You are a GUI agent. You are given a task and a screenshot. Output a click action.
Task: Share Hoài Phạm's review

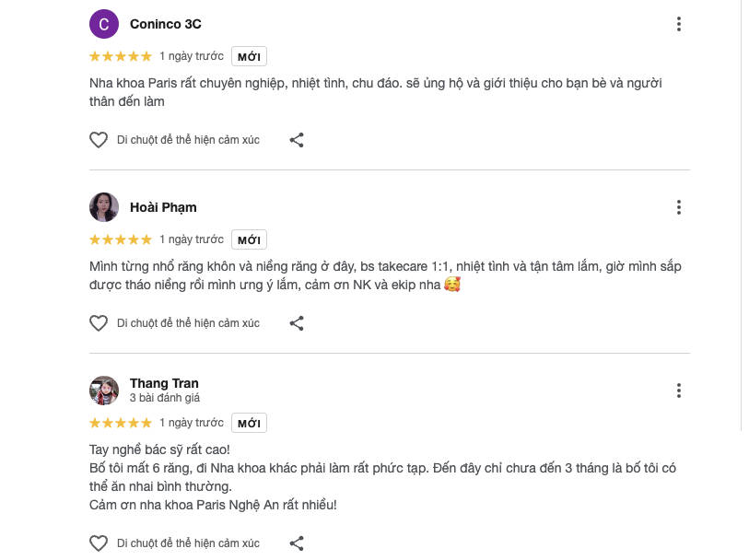297,323
